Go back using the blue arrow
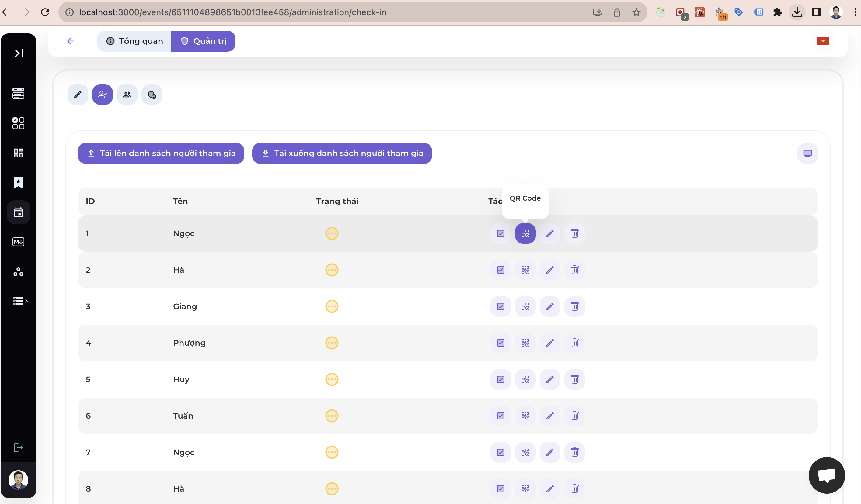The width and height of the screenshot is (861, 504). (70, 41)
